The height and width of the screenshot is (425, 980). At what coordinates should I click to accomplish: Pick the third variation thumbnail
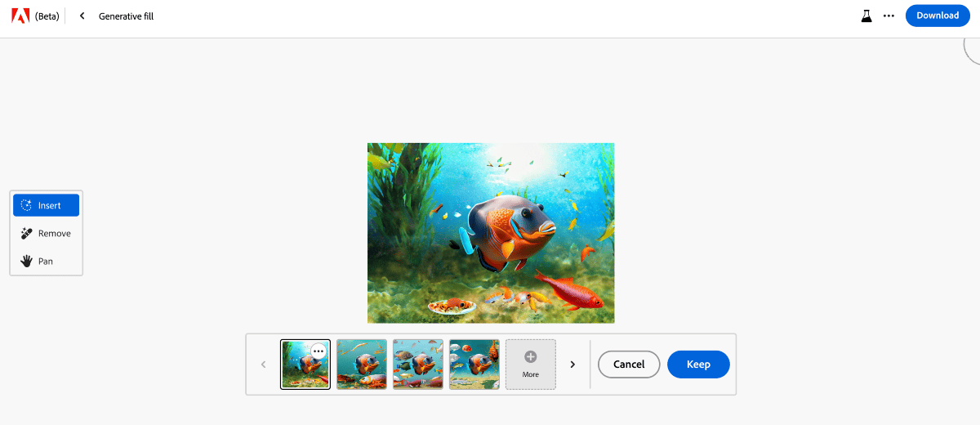pos(418,365)
